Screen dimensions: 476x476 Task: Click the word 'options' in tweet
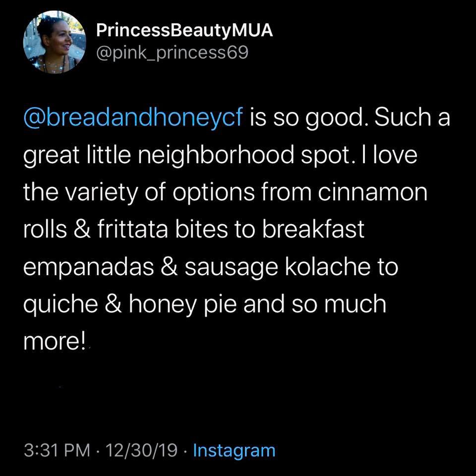tap(214, 193)
